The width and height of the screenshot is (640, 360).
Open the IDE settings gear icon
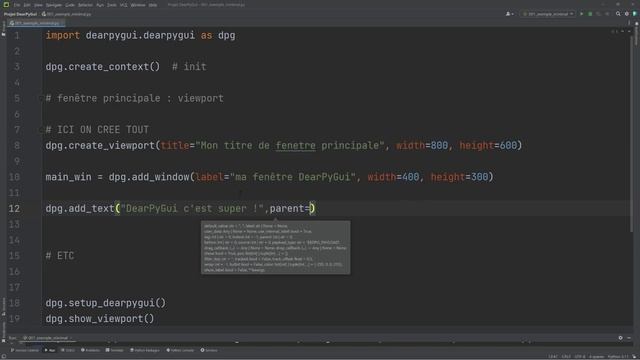627,14
